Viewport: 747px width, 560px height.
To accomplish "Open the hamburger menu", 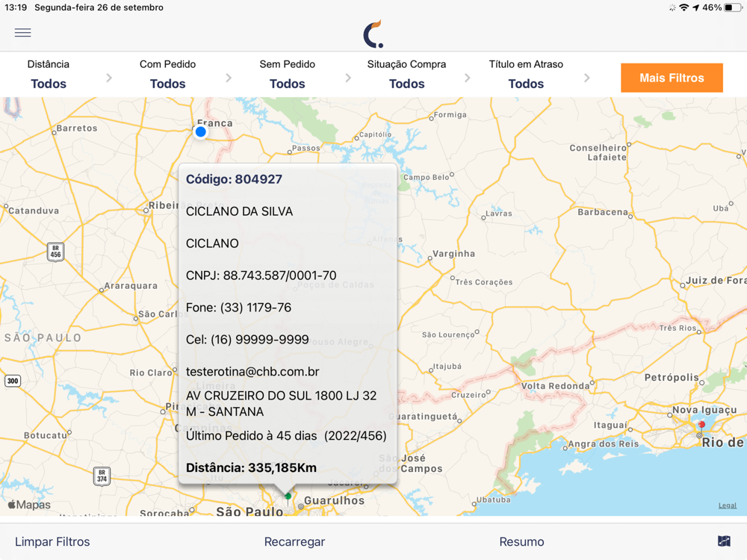I will (x=22, y=32).
